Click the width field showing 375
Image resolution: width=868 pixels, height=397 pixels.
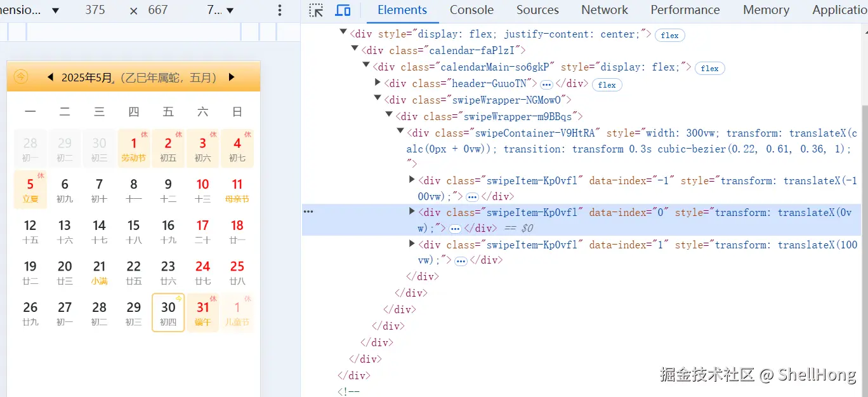(x=95, y=10)
